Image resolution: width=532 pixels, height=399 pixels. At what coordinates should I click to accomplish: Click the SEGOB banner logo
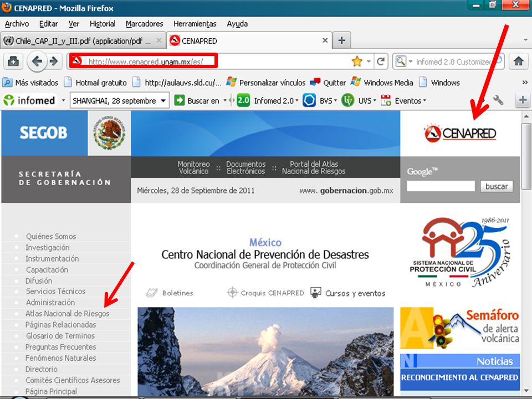point(44,132)
